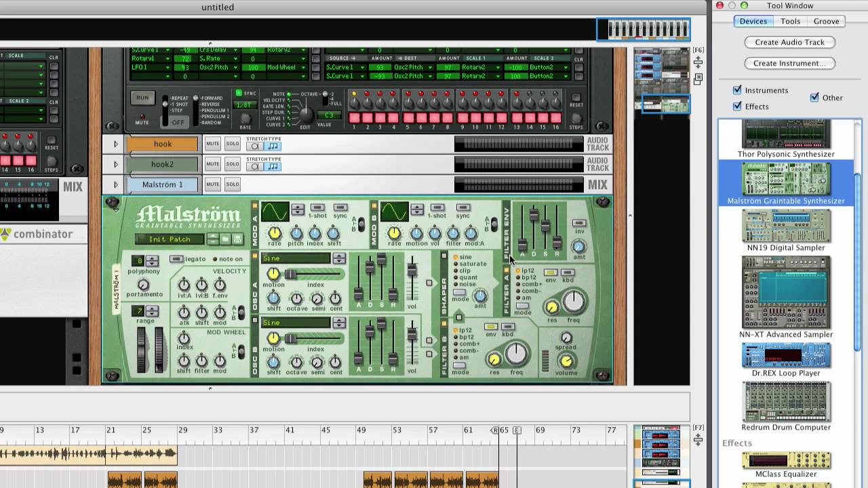Click the step sequencer RATE knob
868x488 pixels.
click(x=245, y=118)
